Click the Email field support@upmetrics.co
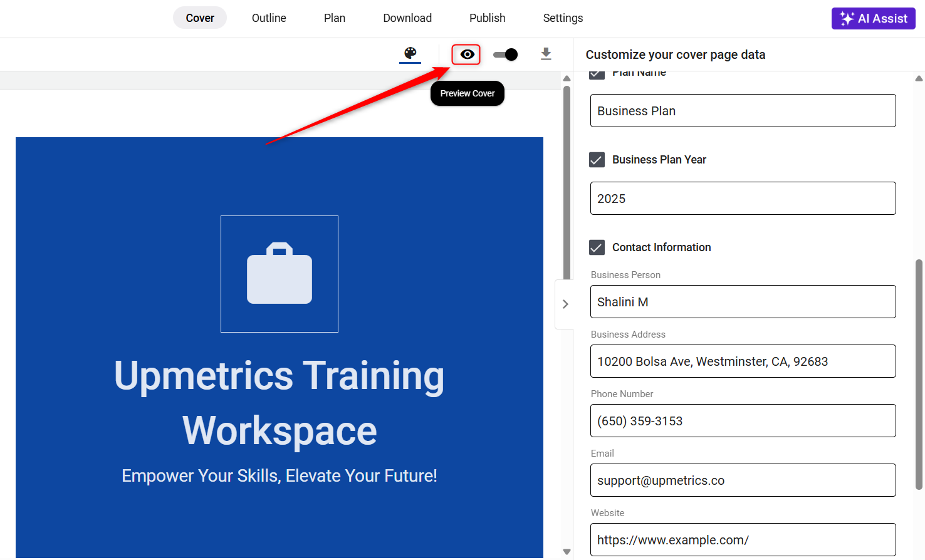Image resolution: width=925 pixels, height=560 pixels. point(743,480)
